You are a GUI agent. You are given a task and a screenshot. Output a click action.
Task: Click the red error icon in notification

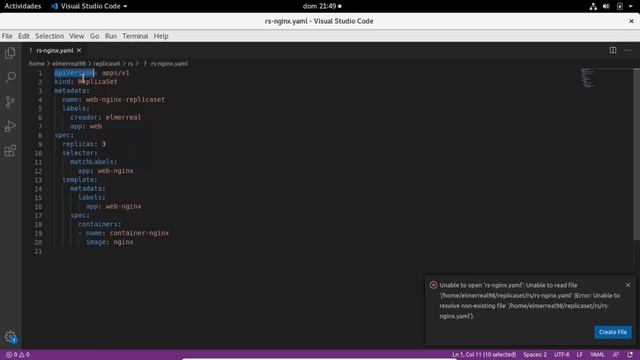point(433,285)
